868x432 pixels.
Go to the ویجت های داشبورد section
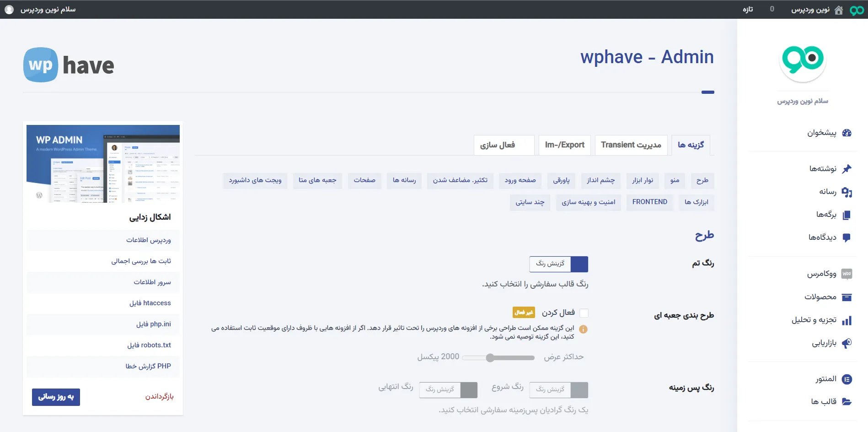(x=255, y=181)
